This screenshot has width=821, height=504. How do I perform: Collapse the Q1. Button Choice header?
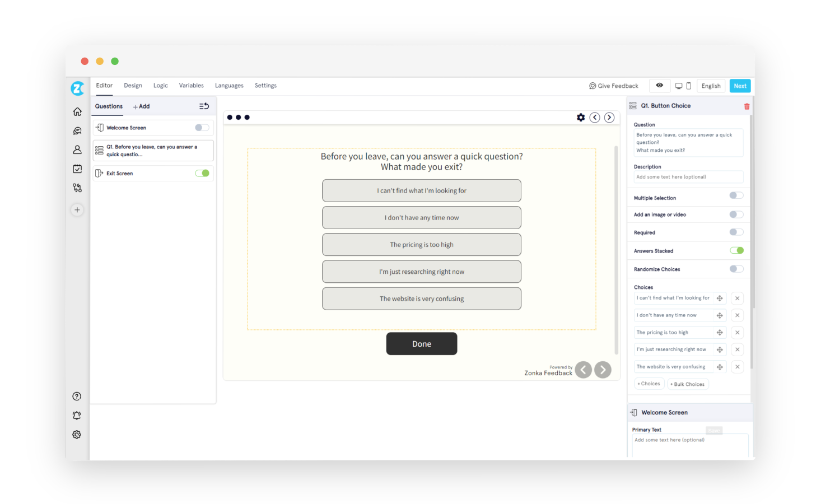[689, 106]
